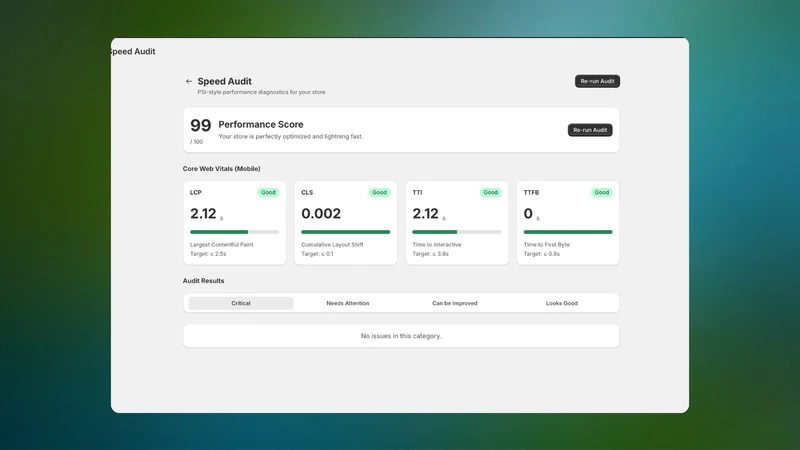Show the Looks Good tab

[561, 303]
